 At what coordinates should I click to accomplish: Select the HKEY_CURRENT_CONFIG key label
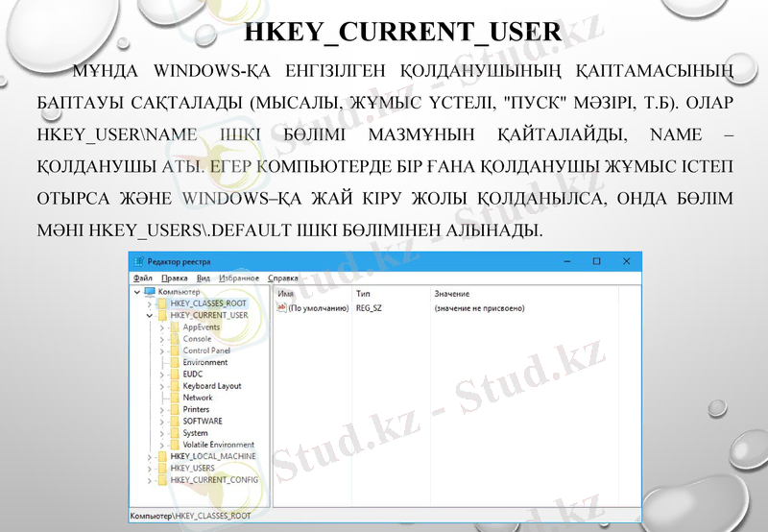(x=214, y=480)
